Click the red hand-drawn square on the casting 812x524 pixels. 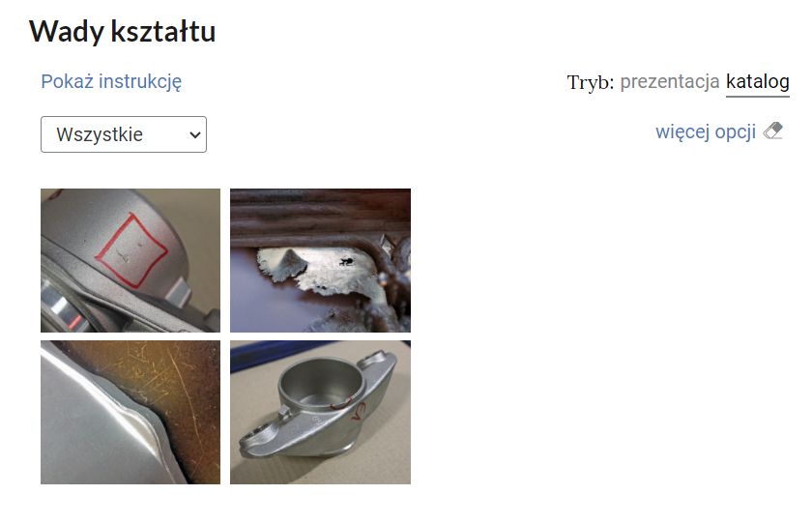(131, 249)
